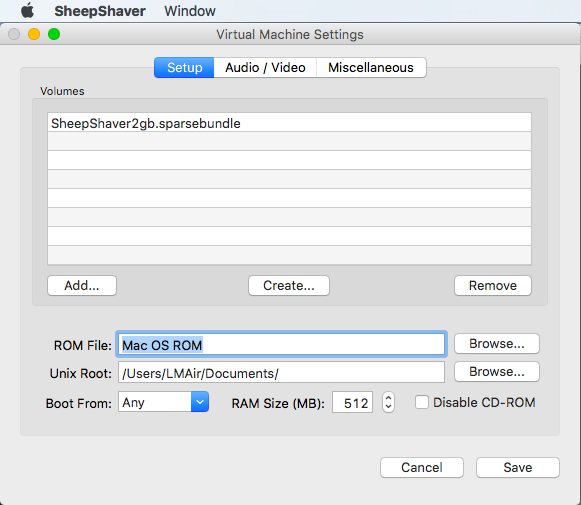581x505 pixels.
Task: Switch to the Audio / Video tab
Action: pyautogui.click(x=265, y=67)
